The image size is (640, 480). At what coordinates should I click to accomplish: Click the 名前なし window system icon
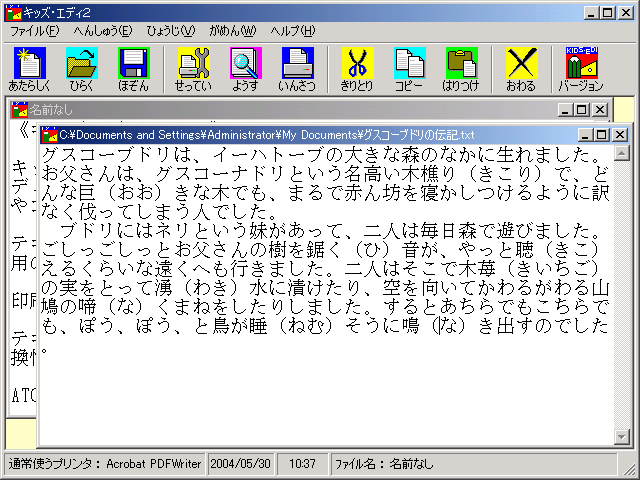tap(20, 109)
